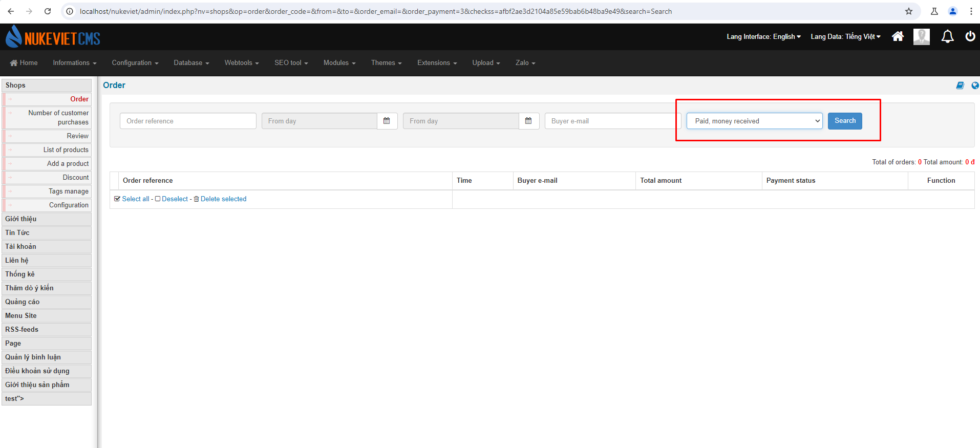Click the blue book documentation icon
980x448 pixels.
960,86
